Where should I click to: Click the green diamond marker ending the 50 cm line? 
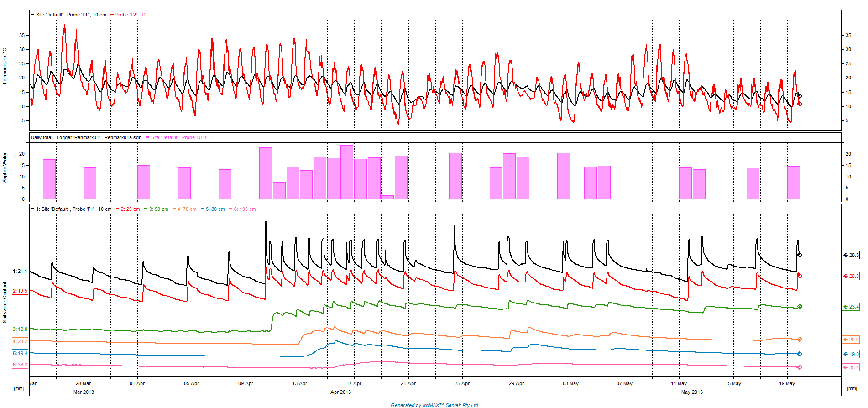tap(800, 307)
